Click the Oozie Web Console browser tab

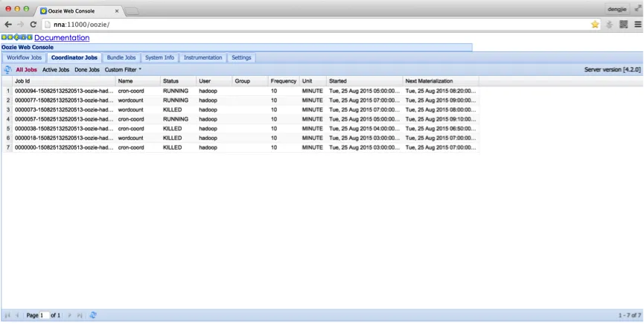(x=78, y=11)
